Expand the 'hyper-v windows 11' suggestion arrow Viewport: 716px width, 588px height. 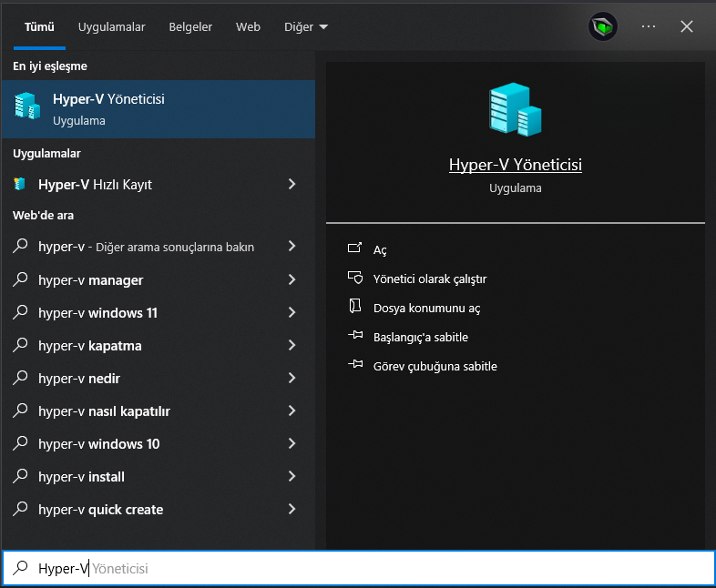pyautogui.click(x=292, y=312)
